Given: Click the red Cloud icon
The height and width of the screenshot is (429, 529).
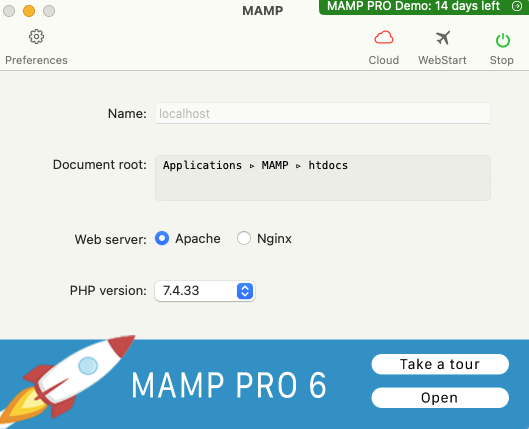Looking at the screenshot, I should click(384, 37).
